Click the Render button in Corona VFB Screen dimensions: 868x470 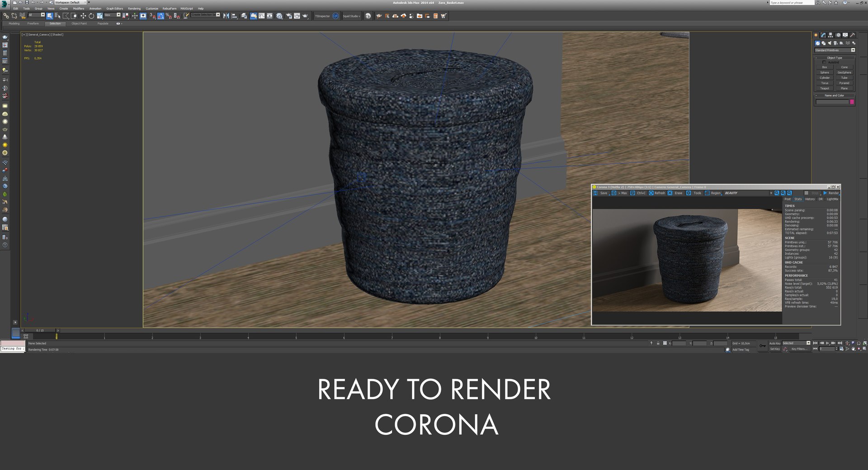click(x=831, y=193)
